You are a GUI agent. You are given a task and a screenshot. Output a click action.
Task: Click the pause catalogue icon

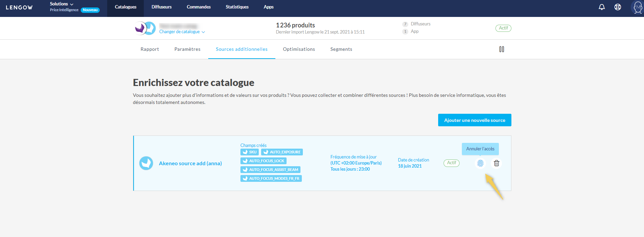[x=502, y=49]
